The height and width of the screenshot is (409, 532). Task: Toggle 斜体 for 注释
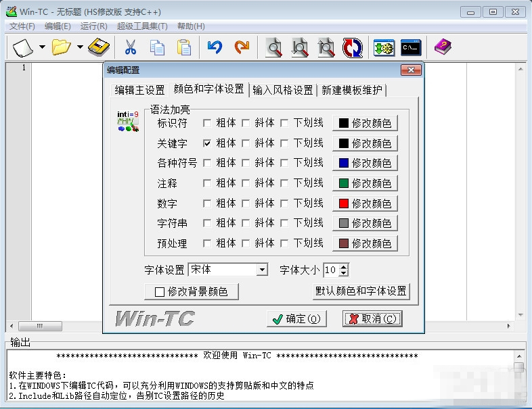pos(246,183)
